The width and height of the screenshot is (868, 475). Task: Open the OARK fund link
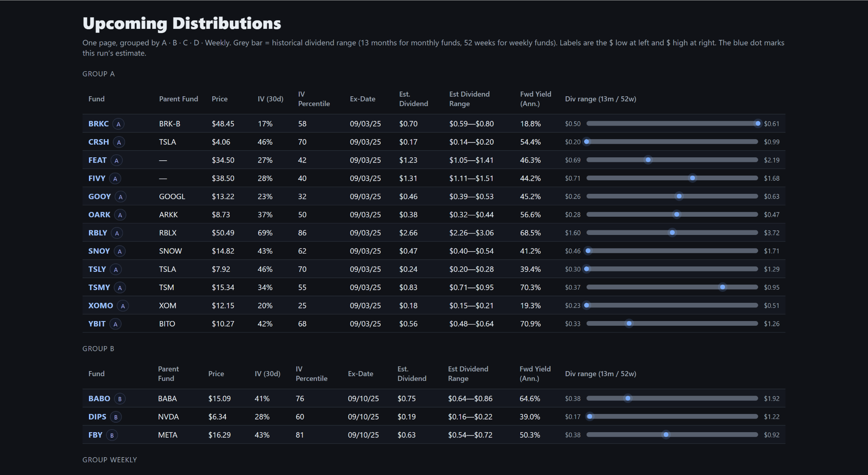(99, 215)
